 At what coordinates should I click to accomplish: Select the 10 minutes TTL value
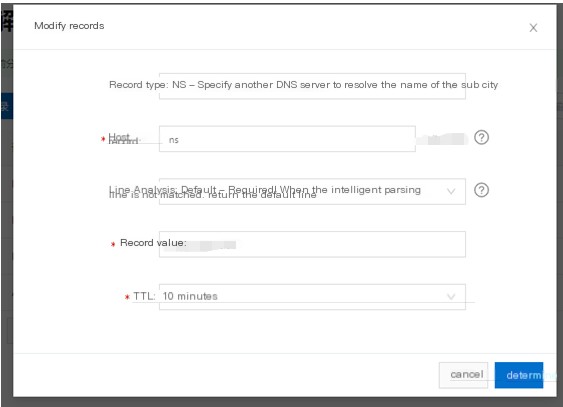(x=190, y=296)
